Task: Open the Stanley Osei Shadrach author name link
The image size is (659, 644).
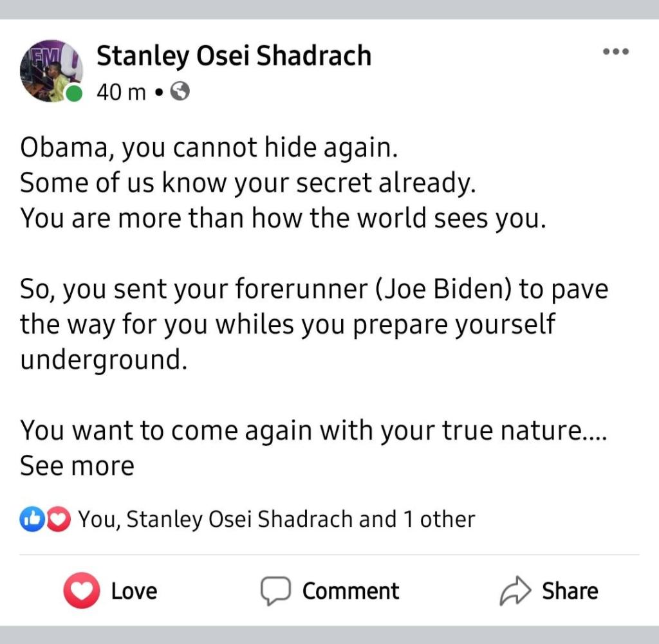Action: [234, 56]
